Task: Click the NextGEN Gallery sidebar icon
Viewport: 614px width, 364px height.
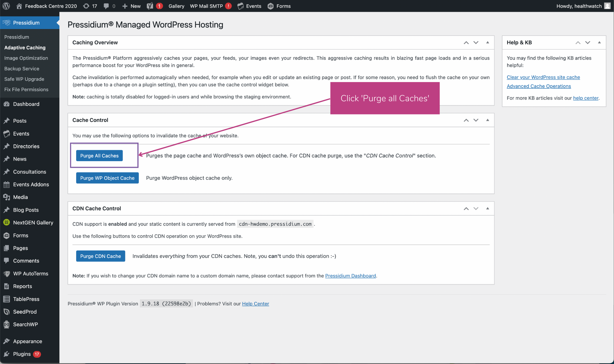Action: click(7, 223)
